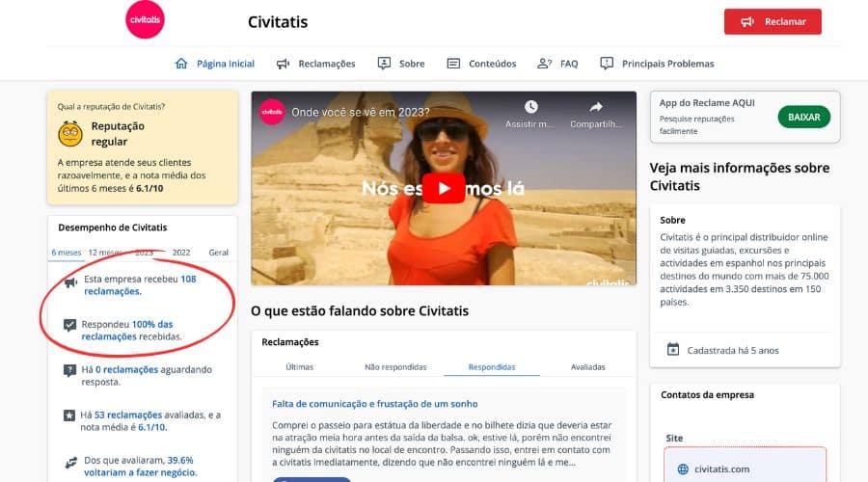
Task: Open the 0 reclamações awaiting link
Action: (x=126, y=369)
